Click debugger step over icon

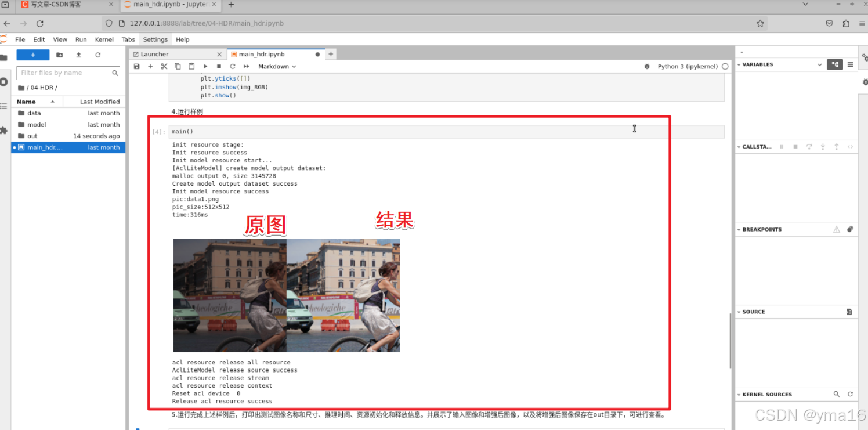[x=809, y=147]
